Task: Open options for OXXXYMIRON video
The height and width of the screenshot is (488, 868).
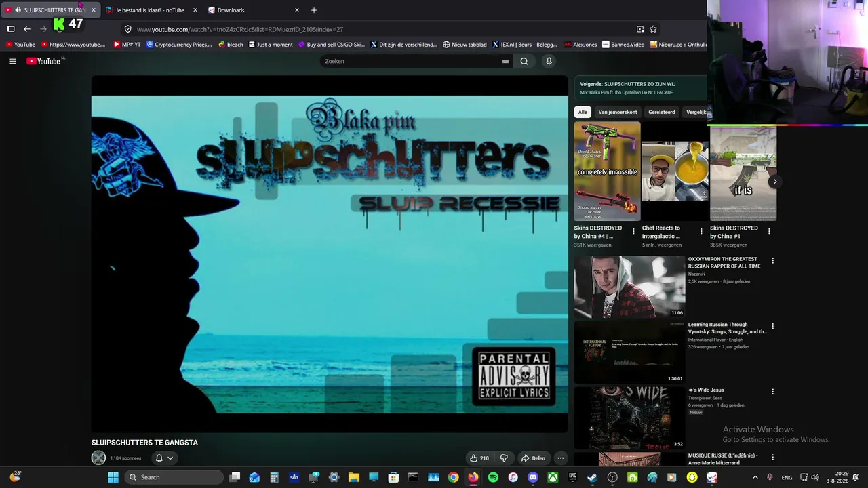Action: (772, 260)
